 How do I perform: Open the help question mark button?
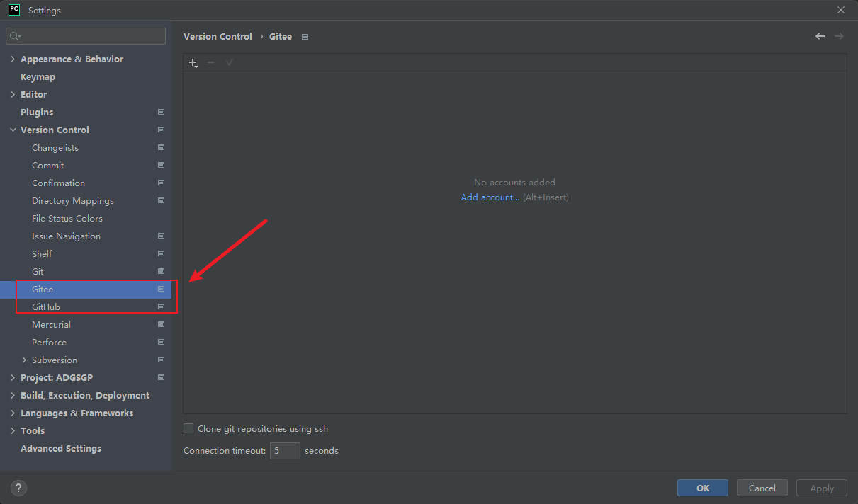tap(19, 488)
